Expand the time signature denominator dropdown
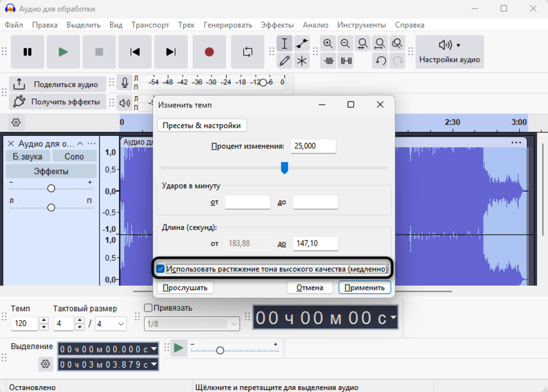Image resolution: width=548 pixels, height=392 pixels. point(121,324)
